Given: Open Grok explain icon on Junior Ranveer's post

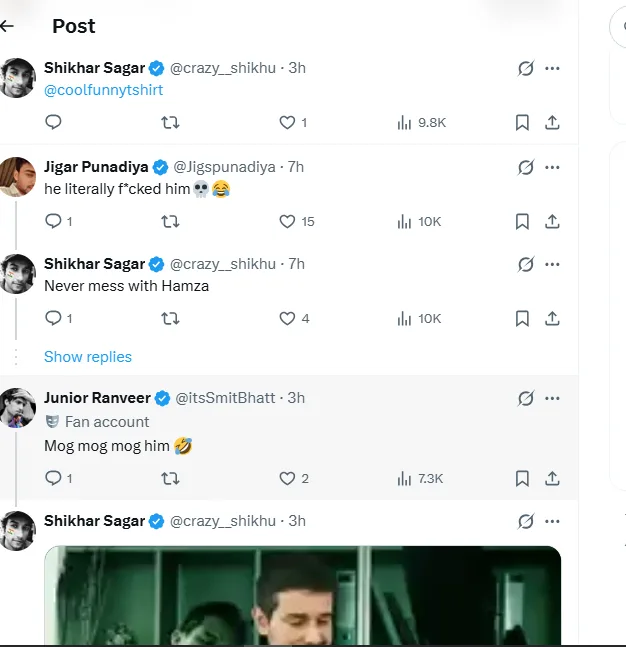Looking at the screenshot, I should point(525,398).
